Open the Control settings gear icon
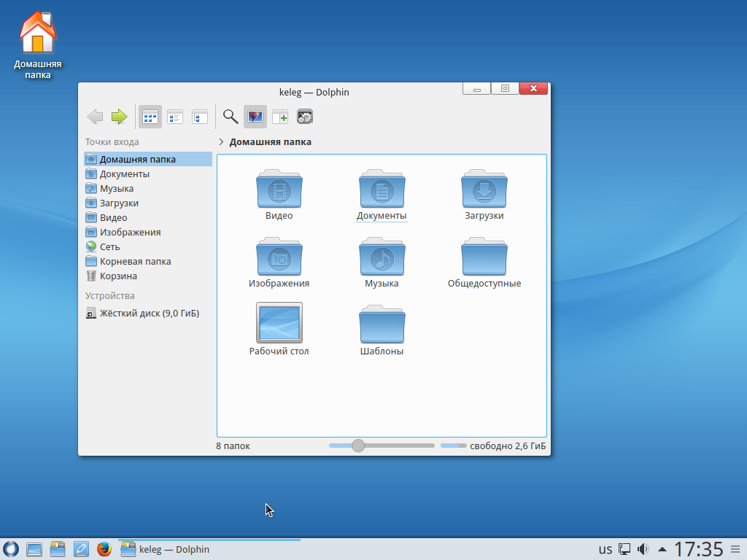Viewport: 747px width, 560px height. pos(305,117)
